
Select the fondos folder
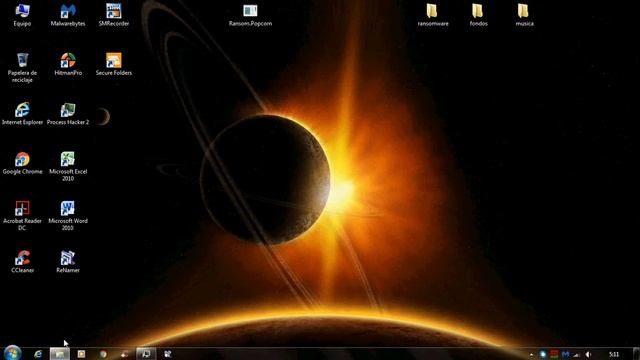point(478,15)
